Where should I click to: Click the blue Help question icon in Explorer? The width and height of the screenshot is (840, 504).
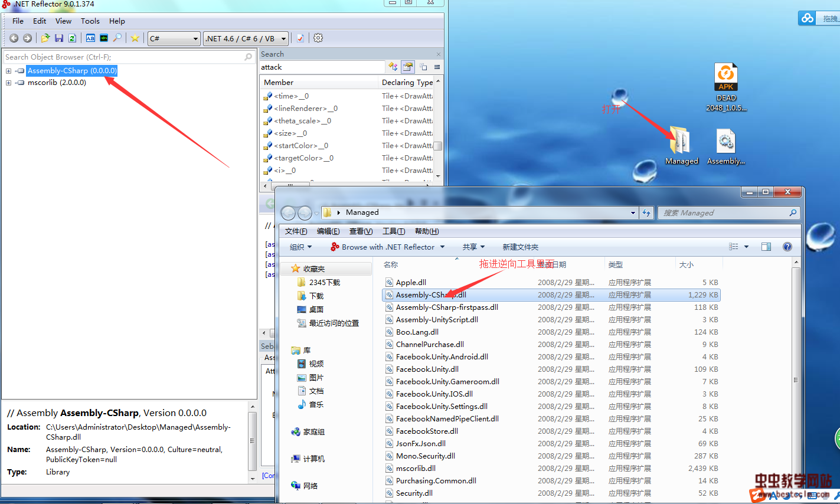pos(787,247)
